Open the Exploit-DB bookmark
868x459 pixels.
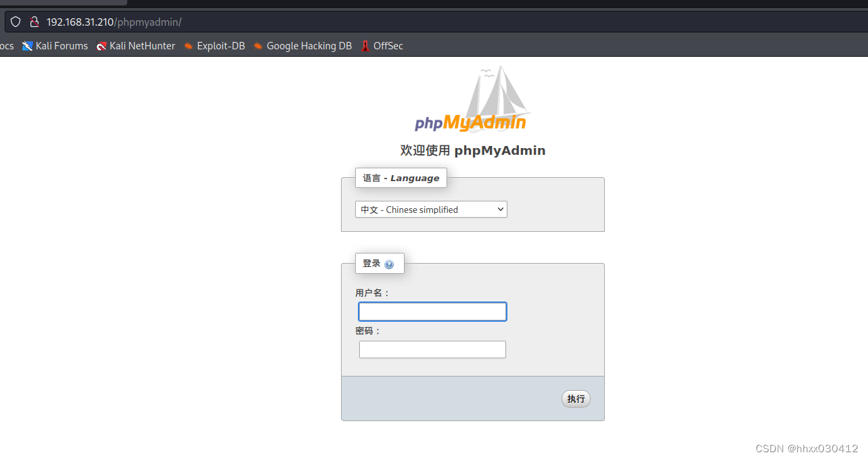pyautogui.click(x=214, y=46)
